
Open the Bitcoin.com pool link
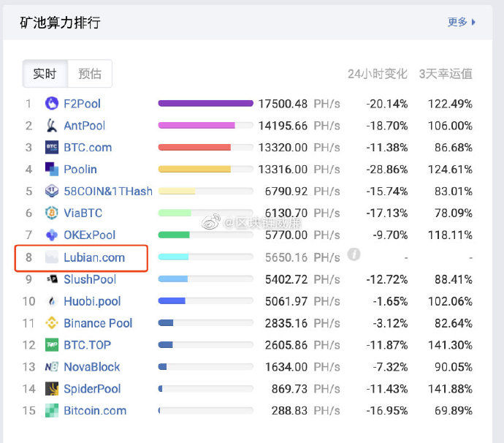(95, 411)
